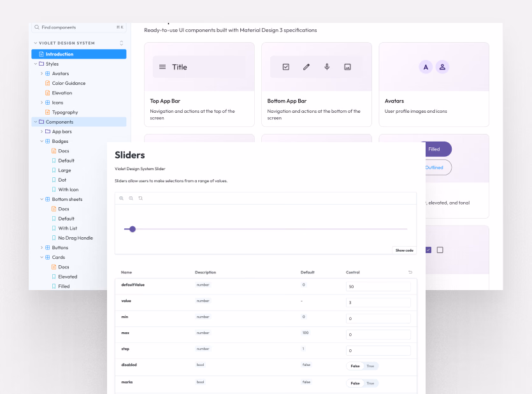Open Badges Docs page

tap(61, 150)
